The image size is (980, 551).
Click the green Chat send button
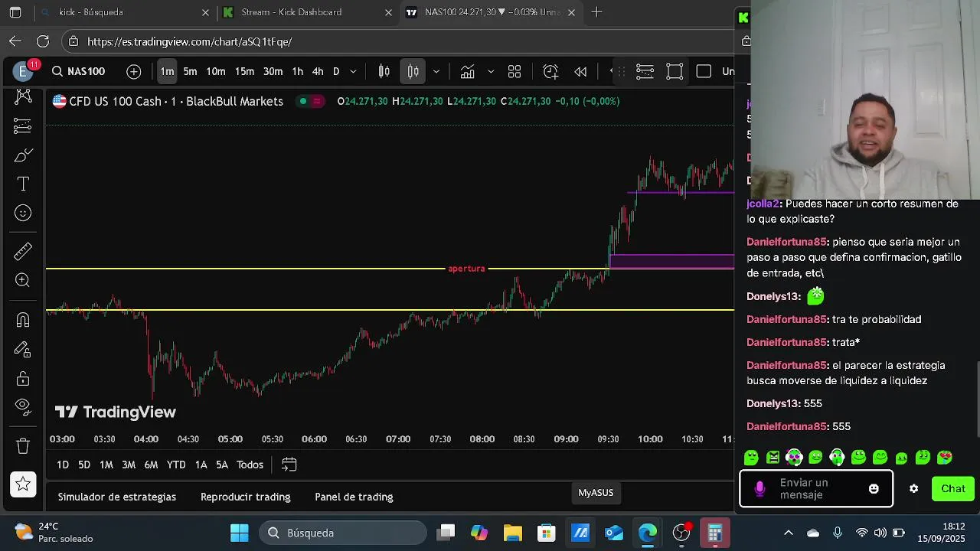pos(952,488)
